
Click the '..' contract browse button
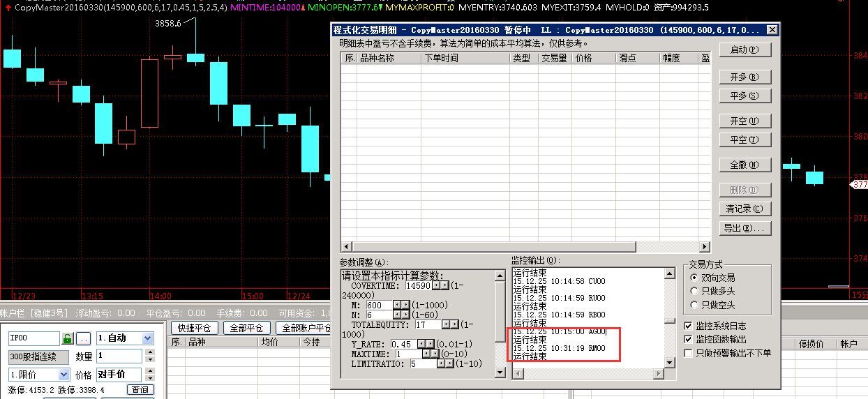tap(84, 338)
